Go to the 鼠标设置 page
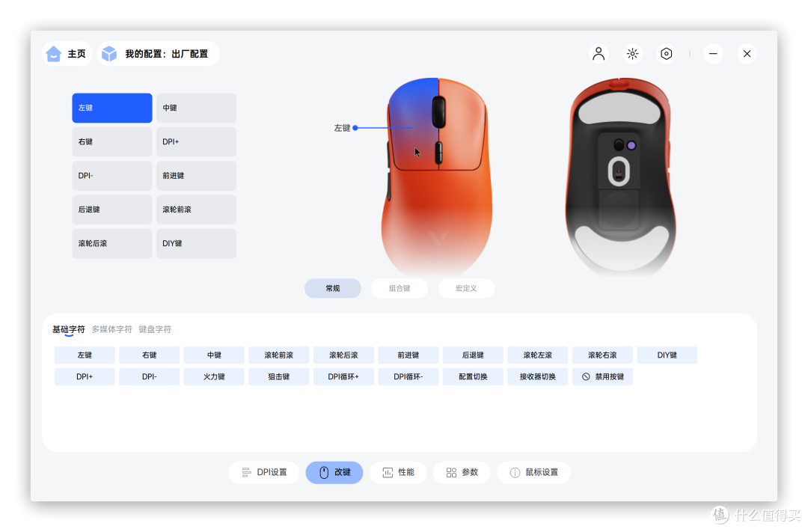The width and height of the screenshot is (808, 532). tap(534, 473)
